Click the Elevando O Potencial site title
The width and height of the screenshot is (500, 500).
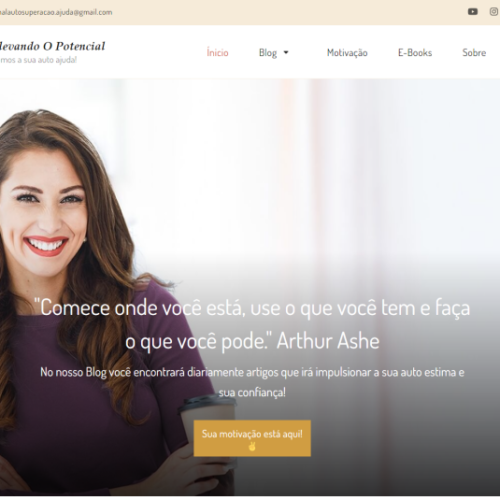coord(52,46)
